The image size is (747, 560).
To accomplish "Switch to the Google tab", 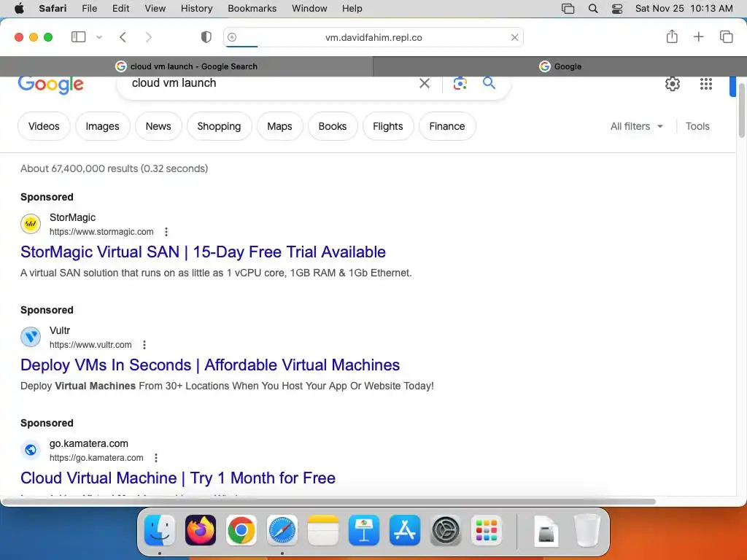I will (x=560, y=66).
